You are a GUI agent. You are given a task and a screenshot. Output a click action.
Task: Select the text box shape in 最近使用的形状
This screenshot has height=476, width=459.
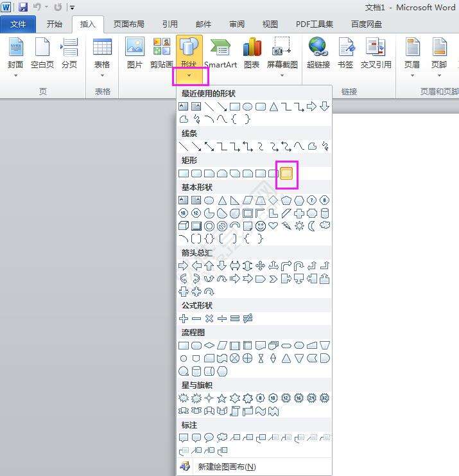183,106
